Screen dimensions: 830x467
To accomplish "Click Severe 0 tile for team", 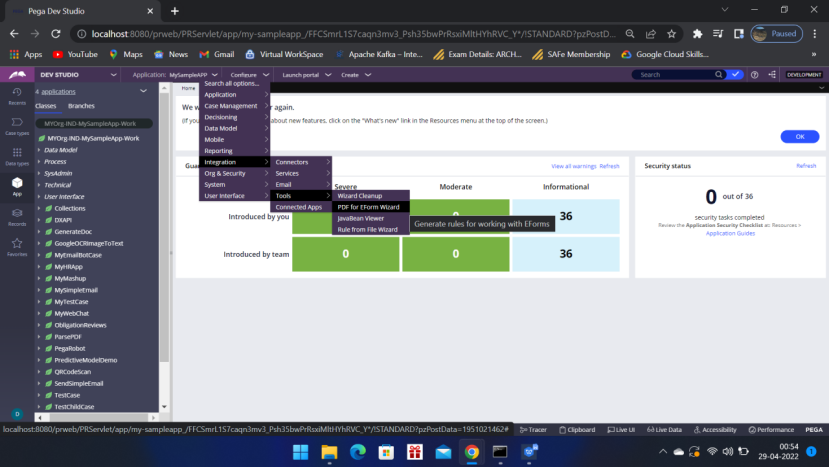I will point(346,254).
